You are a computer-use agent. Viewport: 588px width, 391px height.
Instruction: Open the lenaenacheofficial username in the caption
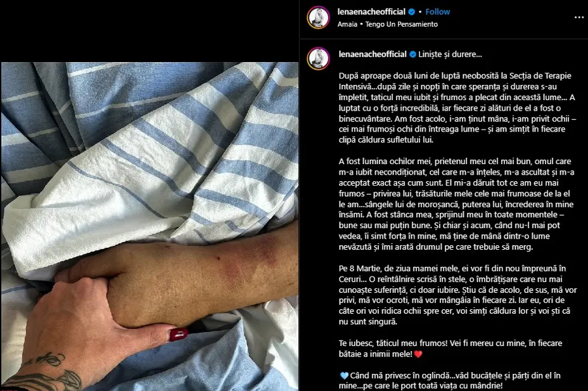coord(372,54)
